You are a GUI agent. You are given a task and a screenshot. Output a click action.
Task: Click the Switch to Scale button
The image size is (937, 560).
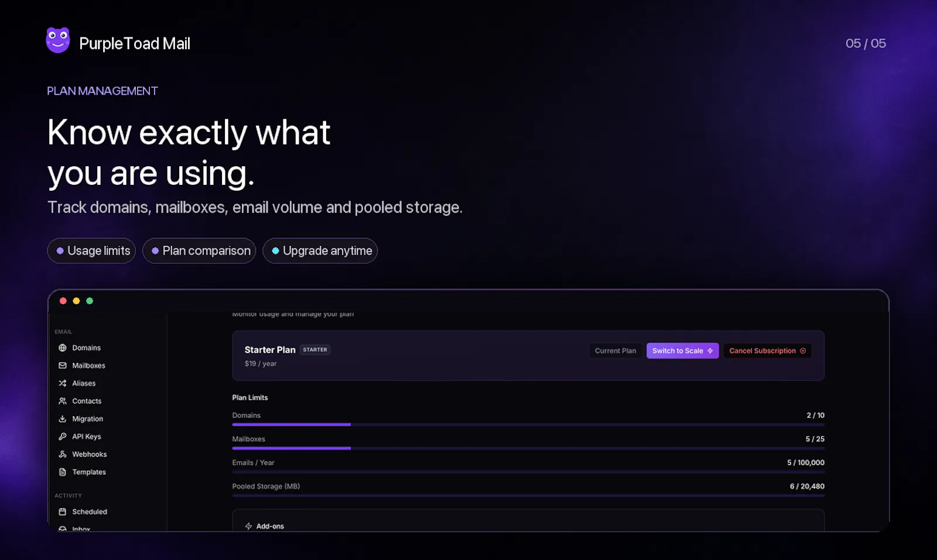[682, 351]
